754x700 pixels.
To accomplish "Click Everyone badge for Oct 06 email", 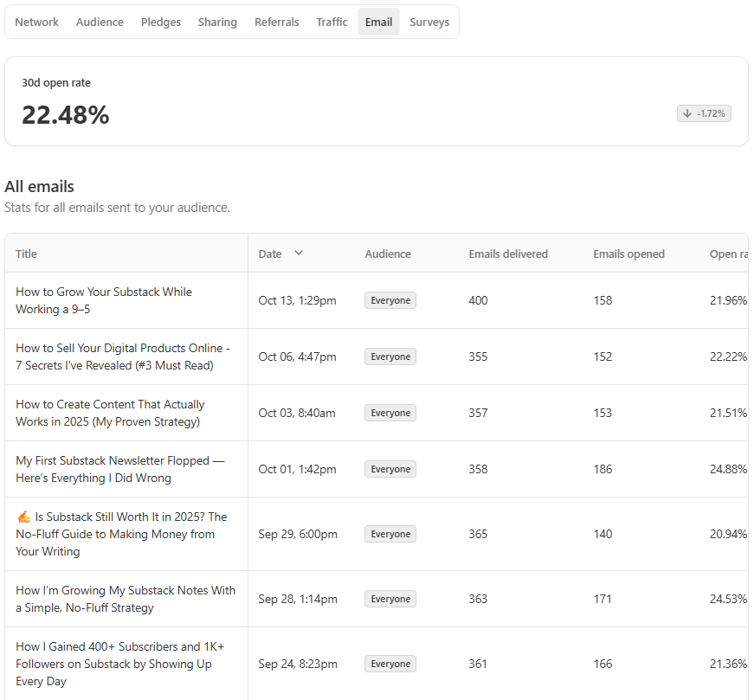I will [390, 356].
